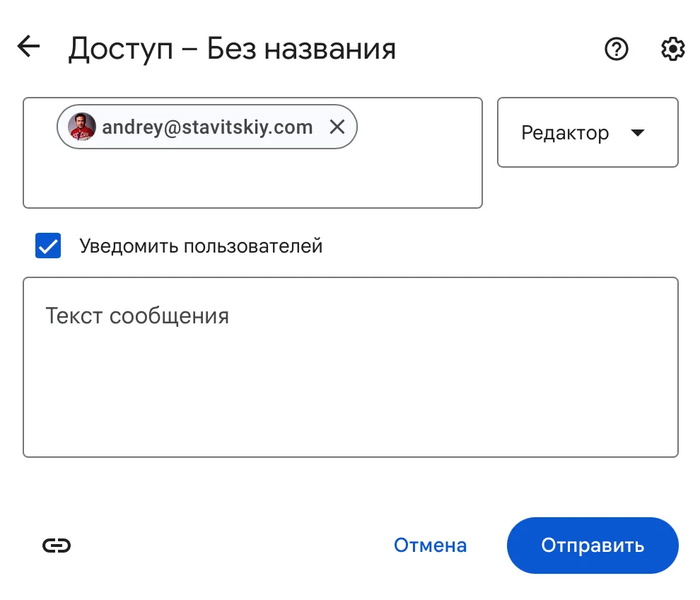
Task: Focus the "Текст сообщения" message field
Action: click(x=350, y=367)
